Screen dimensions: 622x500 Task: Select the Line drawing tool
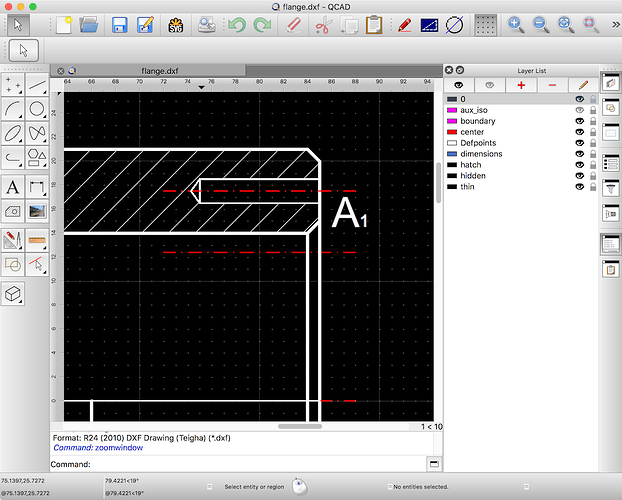point(37,85)
